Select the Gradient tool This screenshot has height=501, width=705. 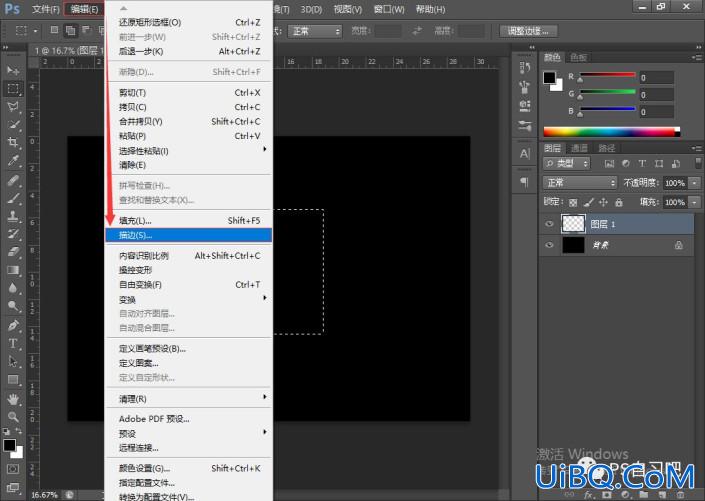13,270
